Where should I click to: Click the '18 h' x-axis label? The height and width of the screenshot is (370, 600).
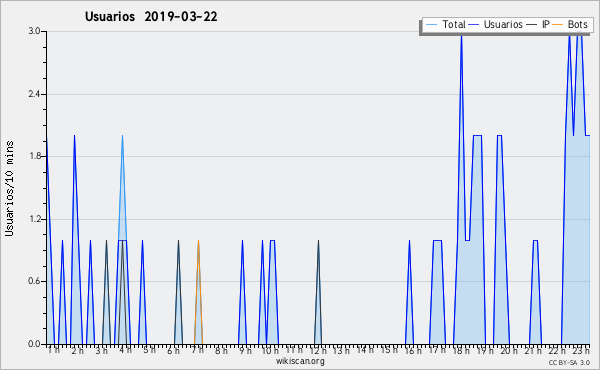click(x=461, y=350)
